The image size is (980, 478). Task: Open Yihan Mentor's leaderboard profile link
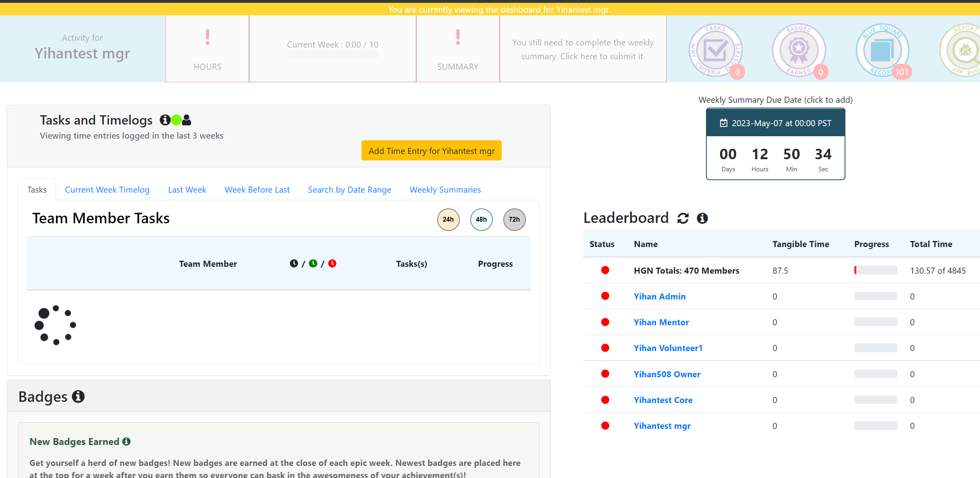click(661, 322)
